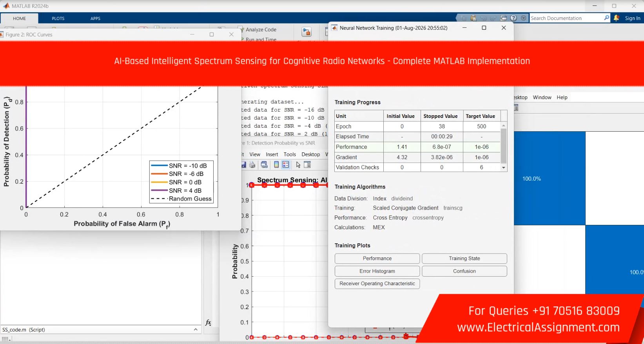Click the 100.0% confusion matrix cell at top left
The image size is (644, 344).
click(550, 179)
